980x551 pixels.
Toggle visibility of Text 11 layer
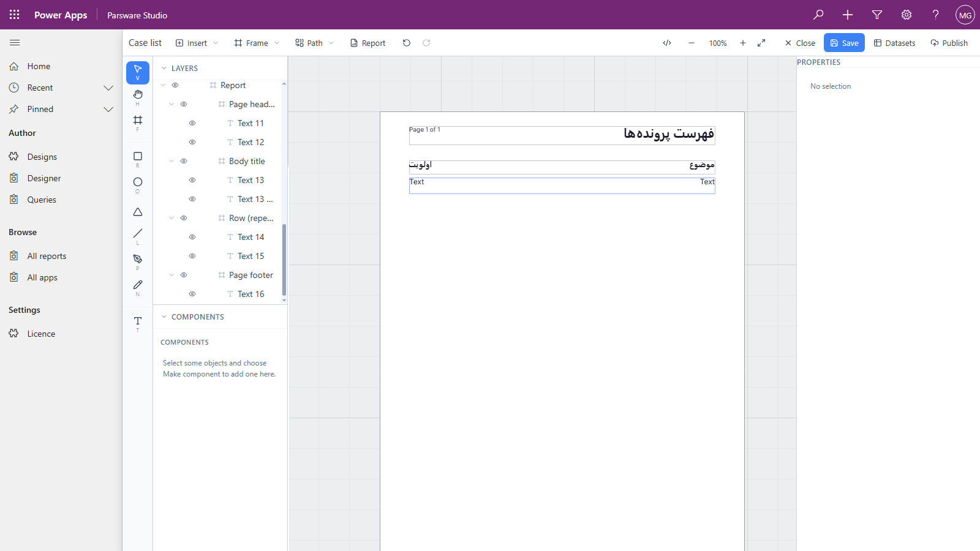pyautogui.click(x=192, y=123)
